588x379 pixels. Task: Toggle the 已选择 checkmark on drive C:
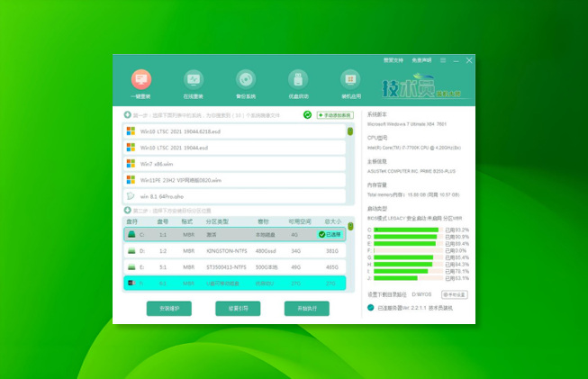tap(330, 235)
